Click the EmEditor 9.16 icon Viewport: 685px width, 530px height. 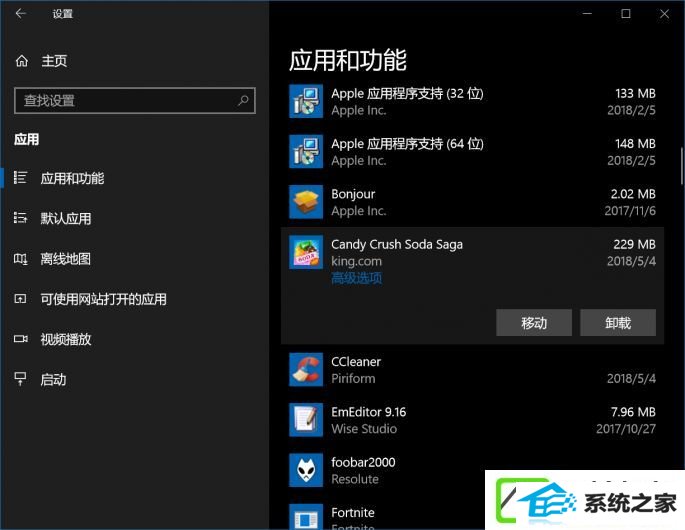306,419
